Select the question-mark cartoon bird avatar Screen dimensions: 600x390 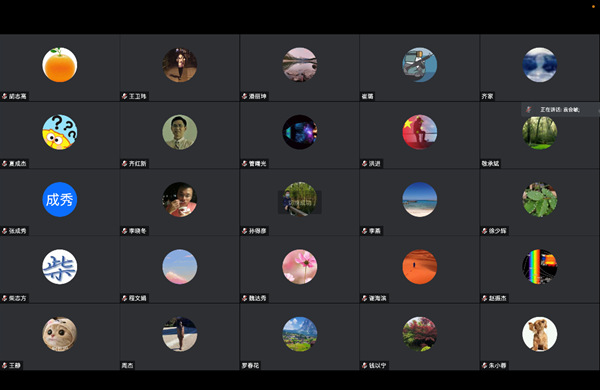[x=60, y=132]
